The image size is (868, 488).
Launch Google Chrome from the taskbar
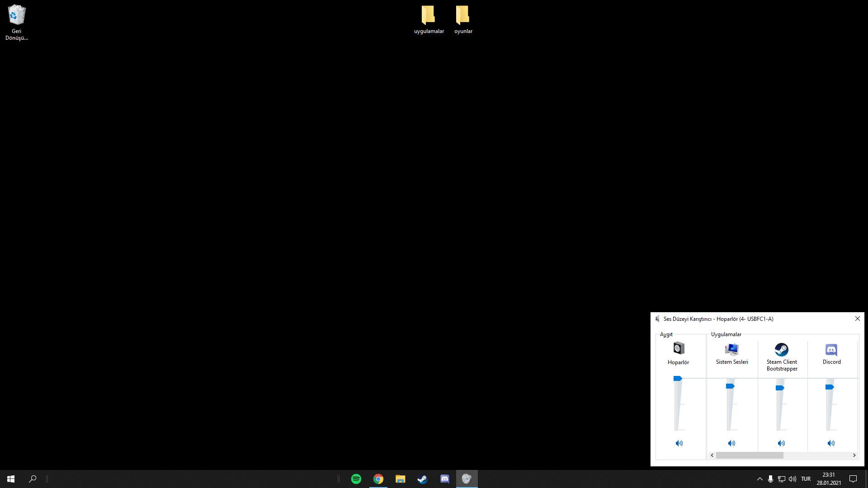(x=378, y=479)
